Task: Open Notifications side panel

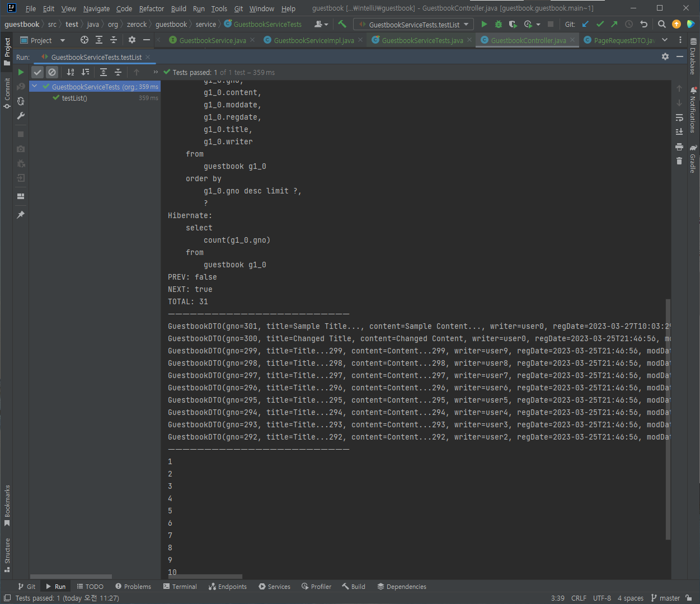Action: [693, 110]
